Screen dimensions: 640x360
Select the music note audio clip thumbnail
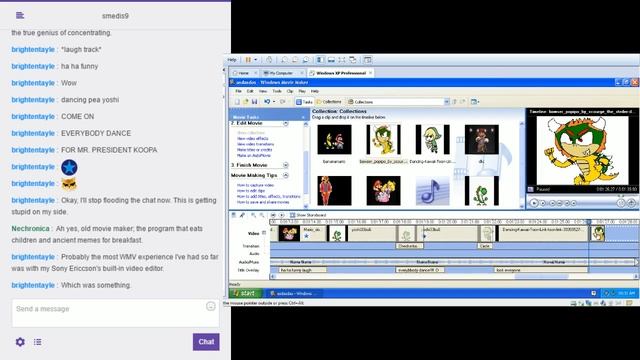[x=432, y=191]
